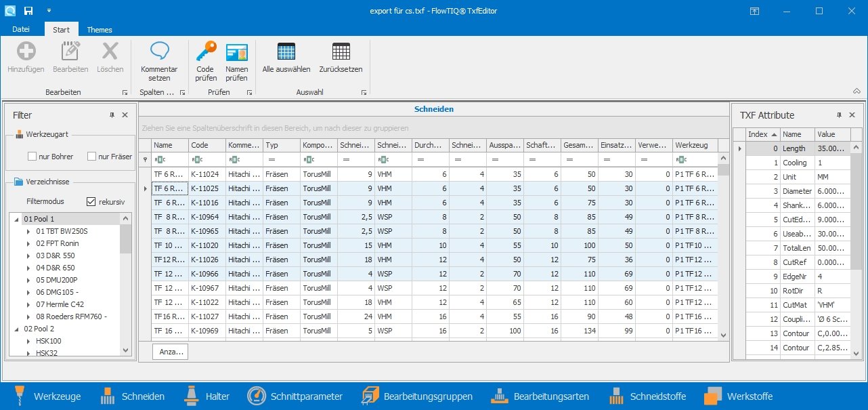Expand the 07 Hermle C42 tree node

click(28, 304)
